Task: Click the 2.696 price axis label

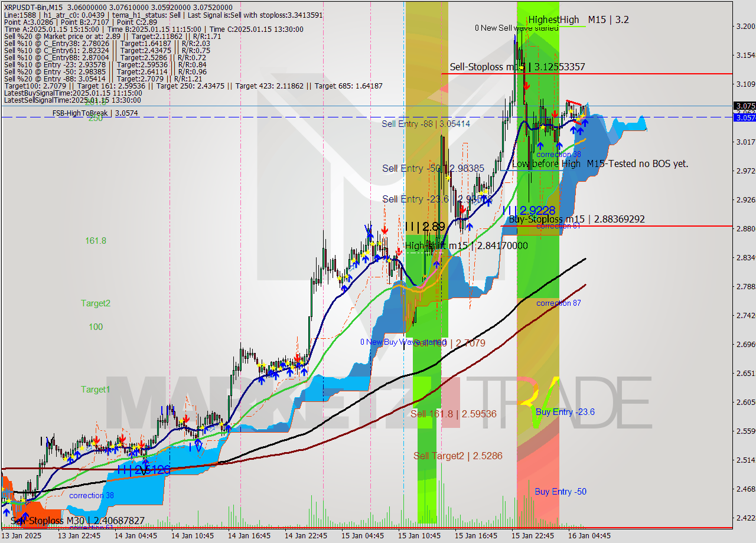Action: [x=745, y=344]
